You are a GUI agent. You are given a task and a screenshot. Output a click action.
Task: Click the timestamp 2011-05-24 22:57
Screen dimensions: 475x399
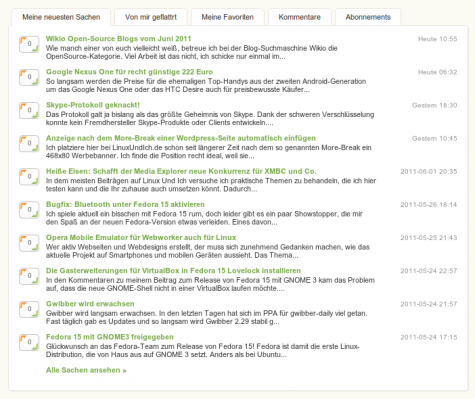point(429,271)
